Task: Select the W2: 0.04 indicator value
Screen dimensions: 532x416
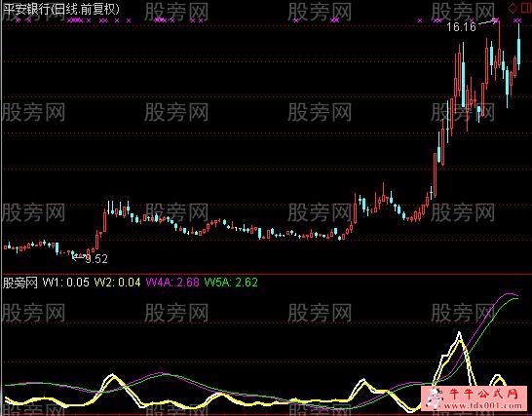Action: [x=117, y=283]
